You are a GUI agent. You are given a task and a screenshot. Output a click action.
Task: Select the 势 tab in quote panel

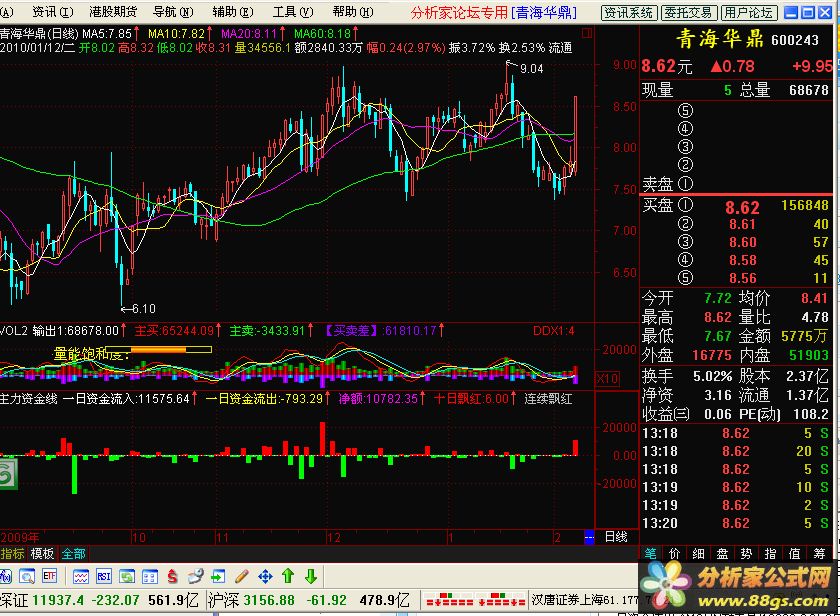[x=746, y=553]
